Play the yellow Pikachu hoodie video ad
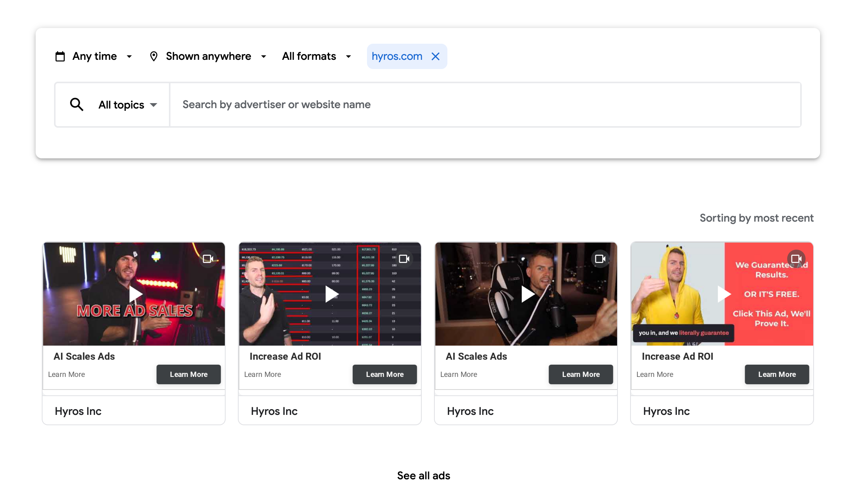Screen dimensions: 868x500 pos(724,294)
